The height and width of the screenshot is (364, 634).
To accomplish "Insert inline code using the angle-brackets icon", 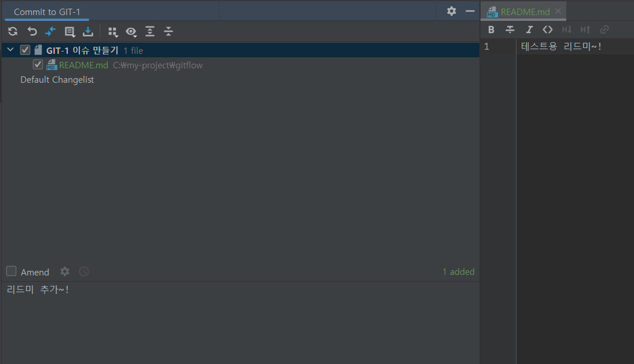I will (548, 29).
